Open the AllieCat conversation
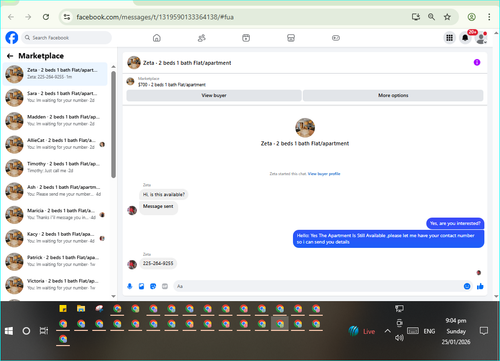 tap(55, 144)
